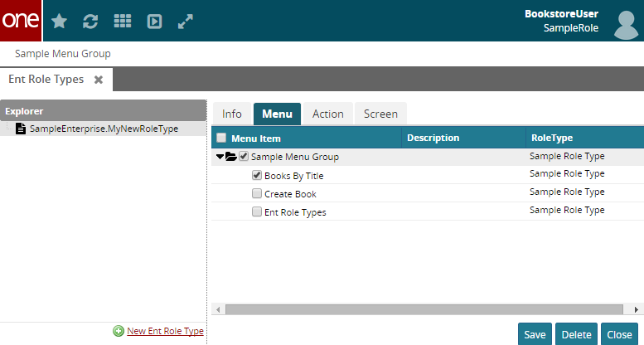
Task: Click the scrollbar left arrow
Action: coord(218,309)
